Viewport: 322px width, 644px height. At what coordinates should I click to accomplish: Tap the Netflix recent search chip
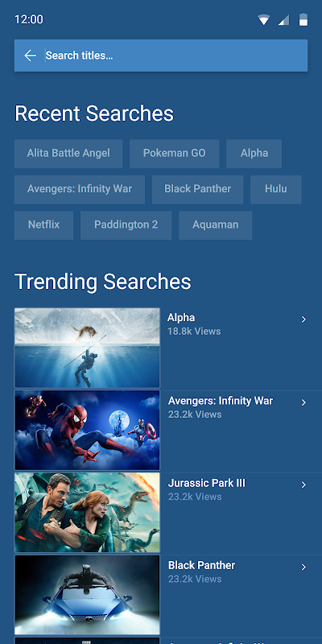coord(44,225)
